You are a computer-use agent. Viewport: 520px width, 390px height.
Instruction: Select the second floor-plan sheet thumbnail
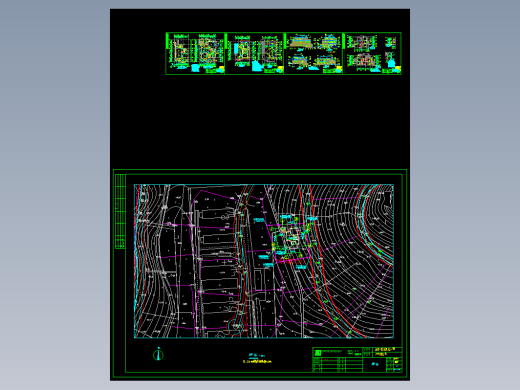point(255,53)
